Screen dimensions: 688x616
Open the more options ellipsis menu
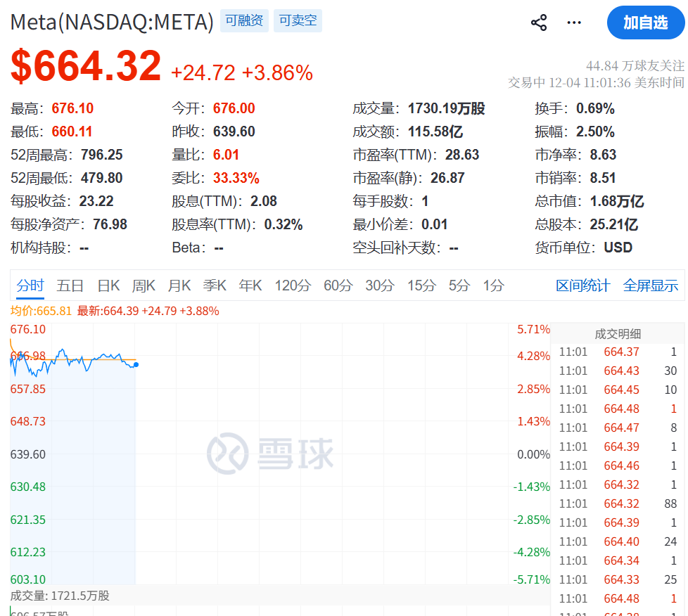tap(574, 23)
